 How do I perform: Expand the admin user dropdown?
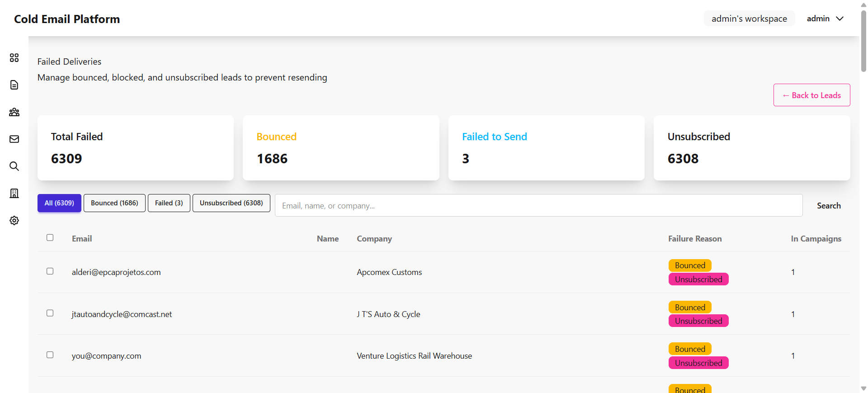click(x=825, y=19)
